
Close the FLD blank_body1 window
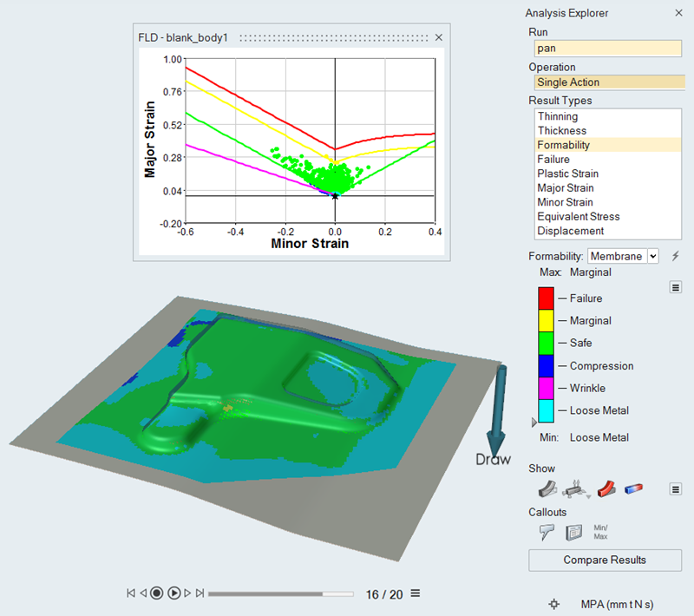438,37
